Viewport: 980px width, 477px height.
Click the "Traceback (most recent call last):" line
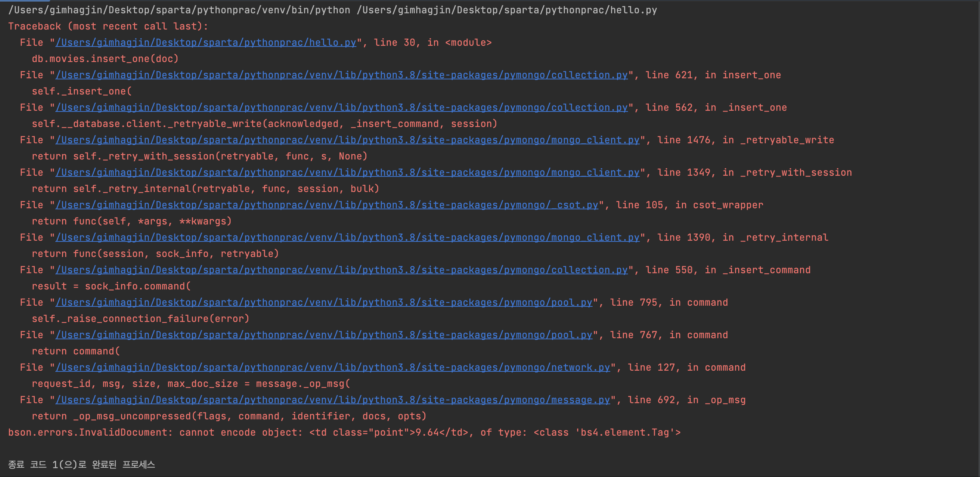(108, 26)
